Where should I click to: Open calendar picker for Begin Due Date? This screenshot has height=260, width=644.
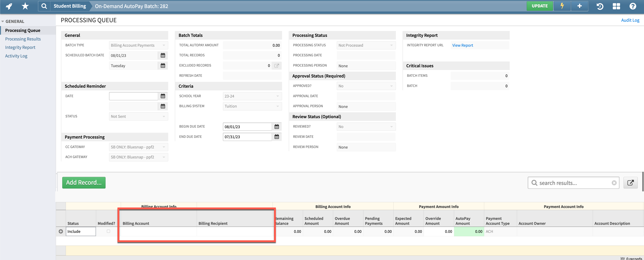click(x=277, y=127)
